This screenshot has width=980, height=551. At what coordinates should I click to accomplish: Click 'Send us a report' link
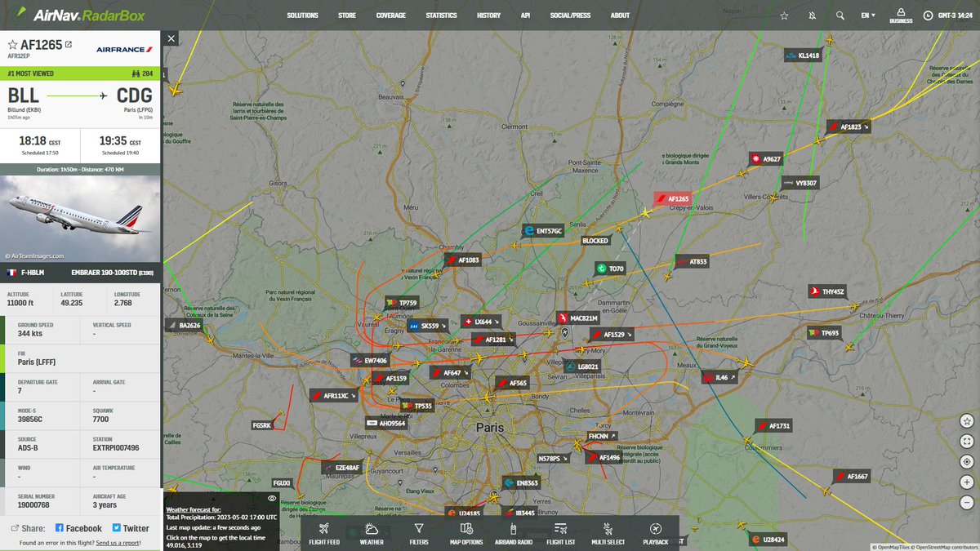coord(118,543)
